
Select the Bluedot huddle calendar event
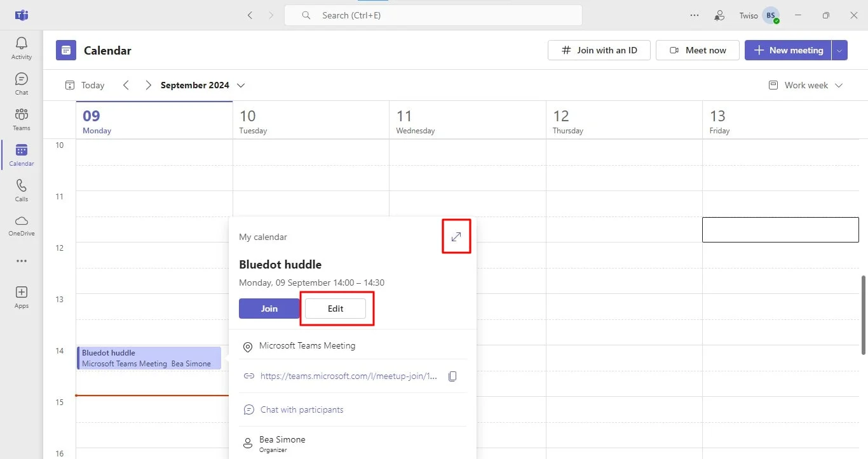149,358
